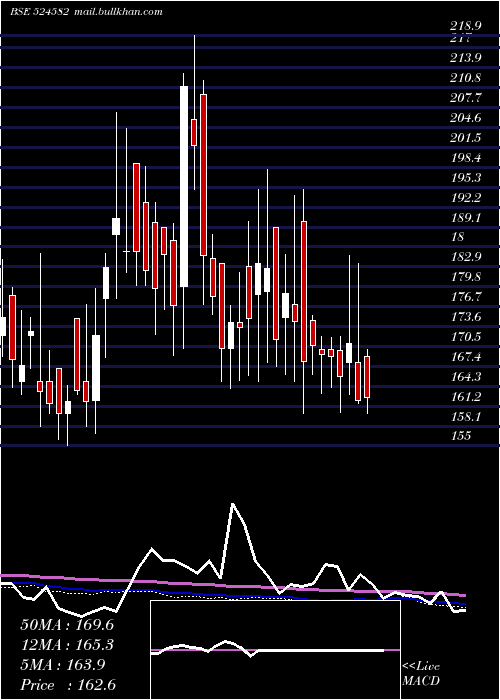This screenshot has width=500, height=700.
Task: Select the 179.8 price axis label
Action: pyautogui.click(x=466, y=277)
